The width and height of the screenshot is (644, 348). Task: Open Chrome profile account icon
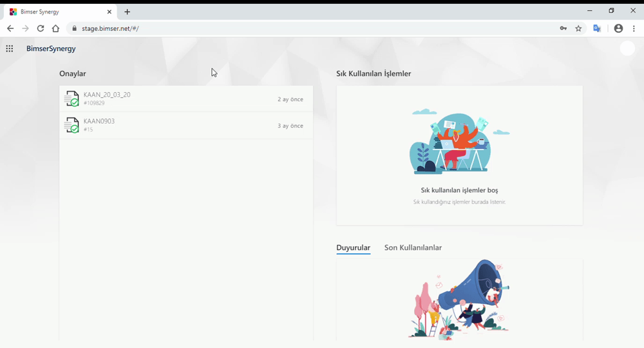[x=618, y=28]
